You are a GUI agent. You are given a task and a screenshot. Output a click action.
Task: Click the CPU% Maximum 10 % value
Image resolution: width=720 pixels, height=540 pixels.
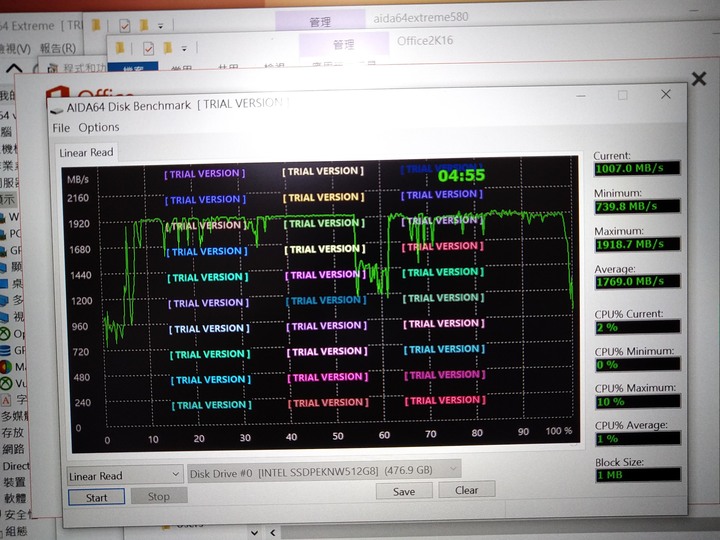coord(638,402)
